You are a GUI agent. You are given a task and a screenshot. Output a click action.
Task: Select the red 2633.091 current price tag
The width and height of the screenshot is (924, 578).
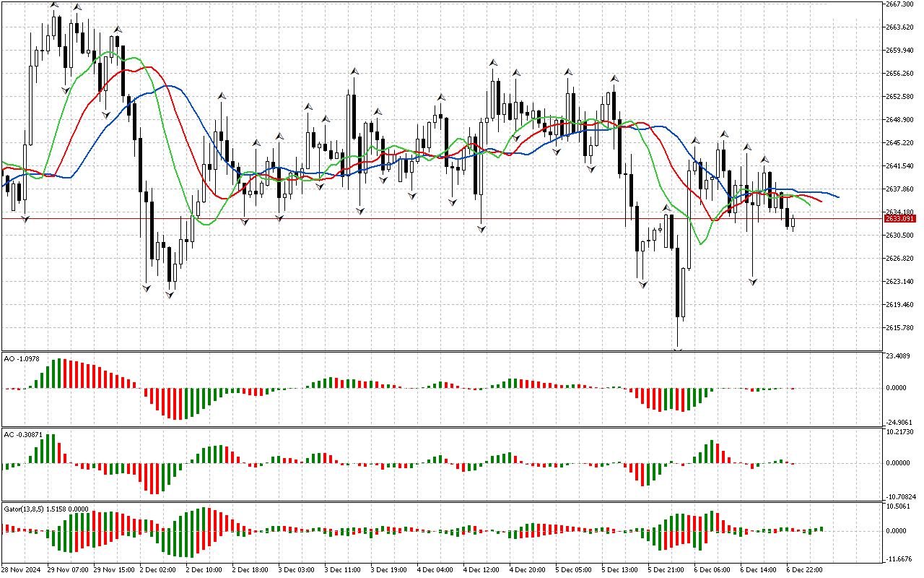900,218
